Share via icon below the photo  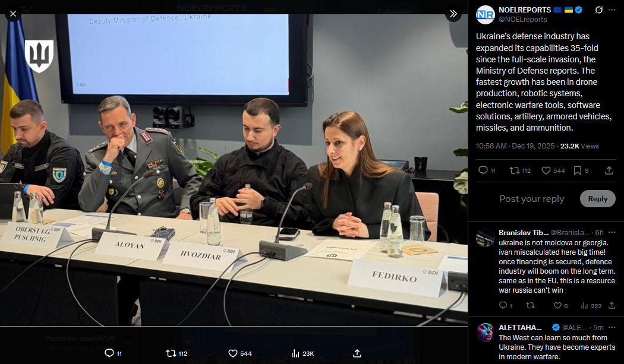357,353
